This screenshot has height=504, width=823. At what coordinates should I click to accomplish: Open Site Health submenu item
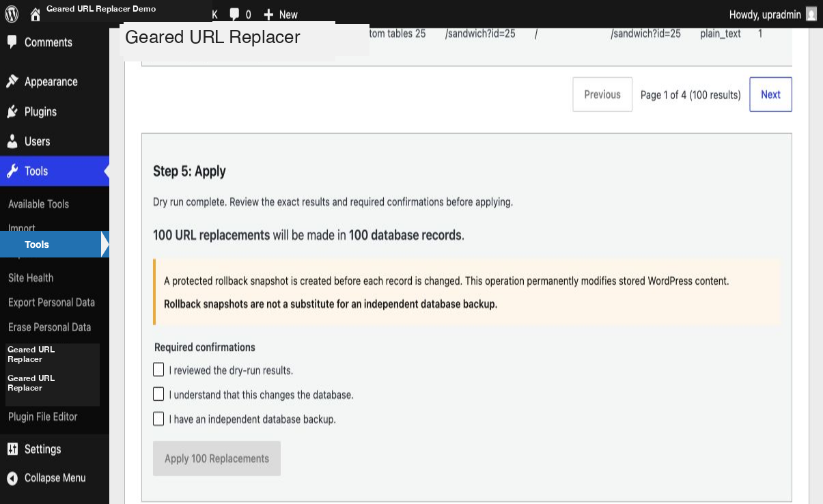[31, 278]
